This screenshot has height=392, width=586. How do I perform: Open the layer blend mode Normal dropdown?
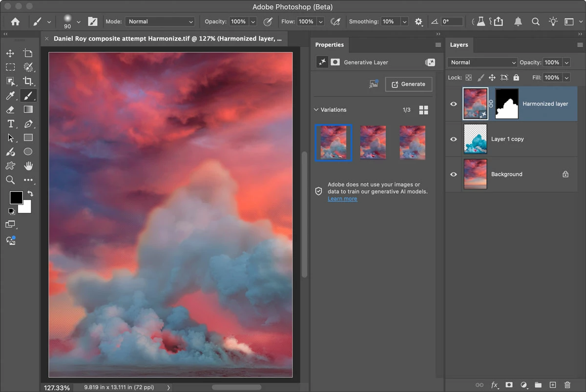(x=482, y=62)
